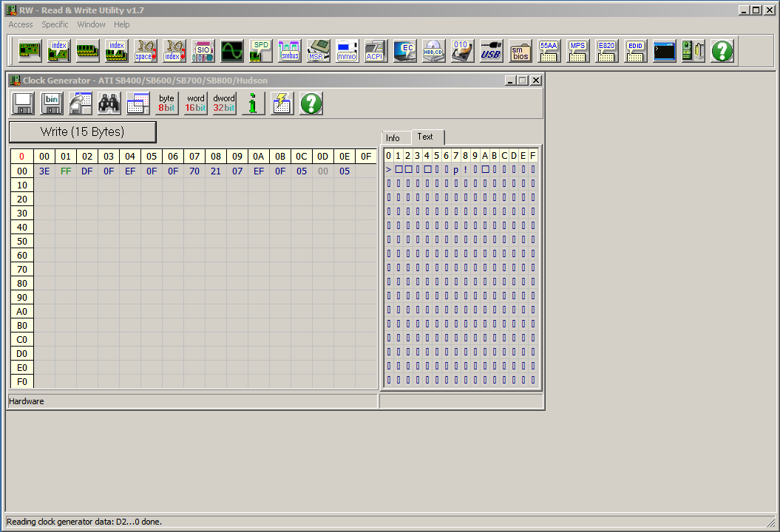Click the E820 memory map icon
The image size is (780, 532).
pyautogui.click(x=606, y=50)
